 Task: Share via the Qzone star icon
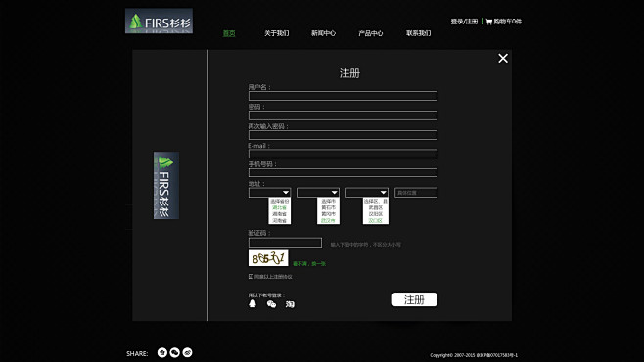click(x=162, y=352)
